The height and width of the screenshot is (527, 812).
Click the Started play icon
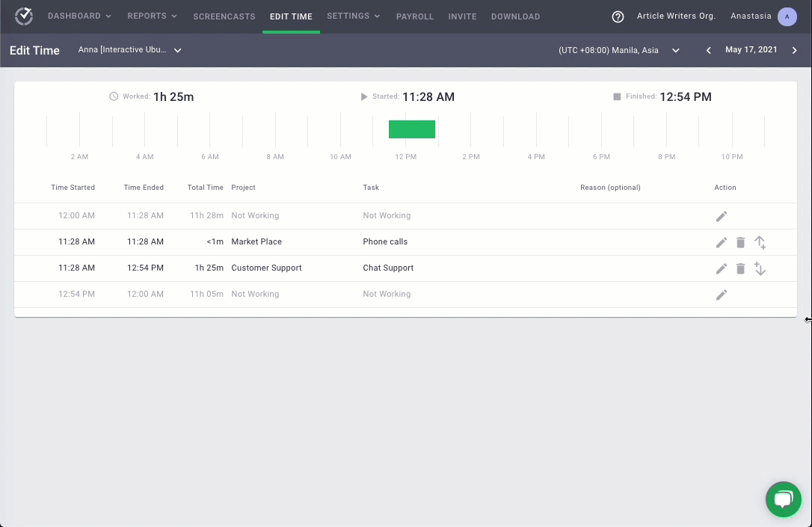click(363, 96)
